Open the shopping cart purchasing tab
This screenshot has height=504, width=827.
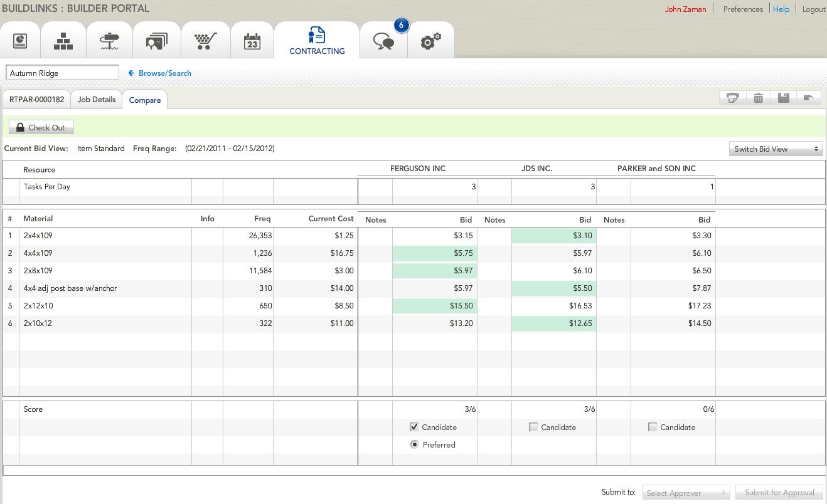click(x=204, y=41)
